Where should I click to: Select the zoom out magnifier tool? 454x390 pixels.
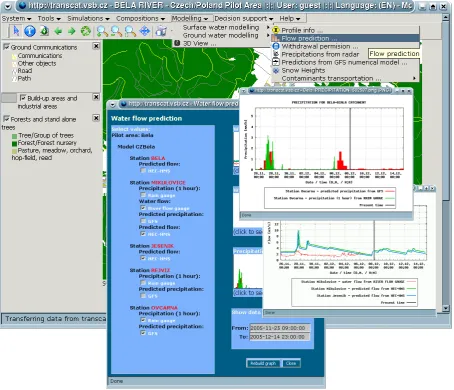point(116,31)
